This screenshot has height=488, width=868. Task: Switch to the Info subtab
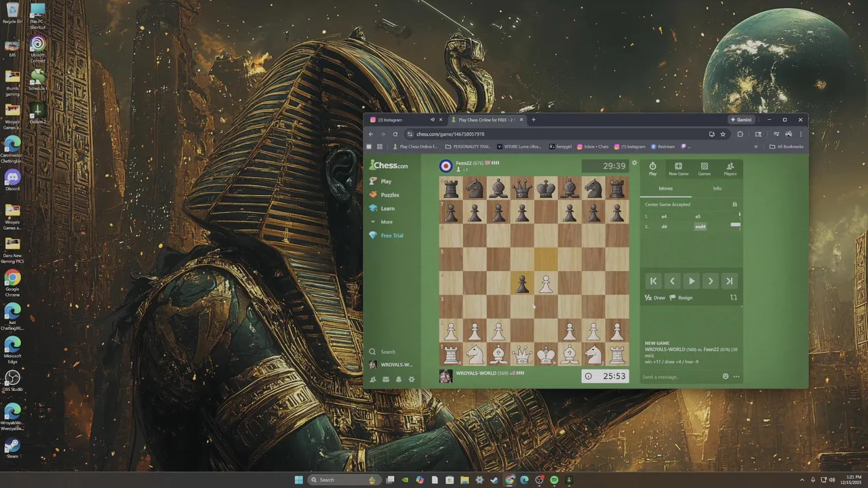717,188
